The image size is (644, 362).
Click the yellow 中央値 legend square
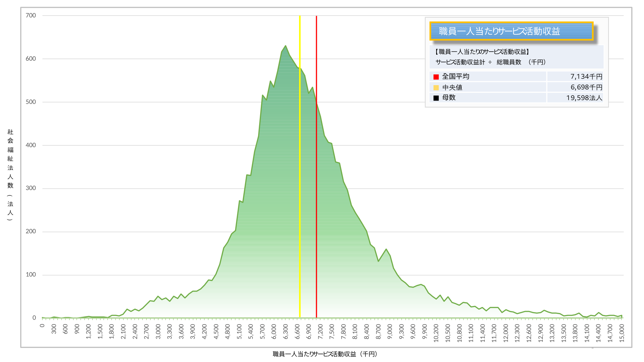click(436, 87)
